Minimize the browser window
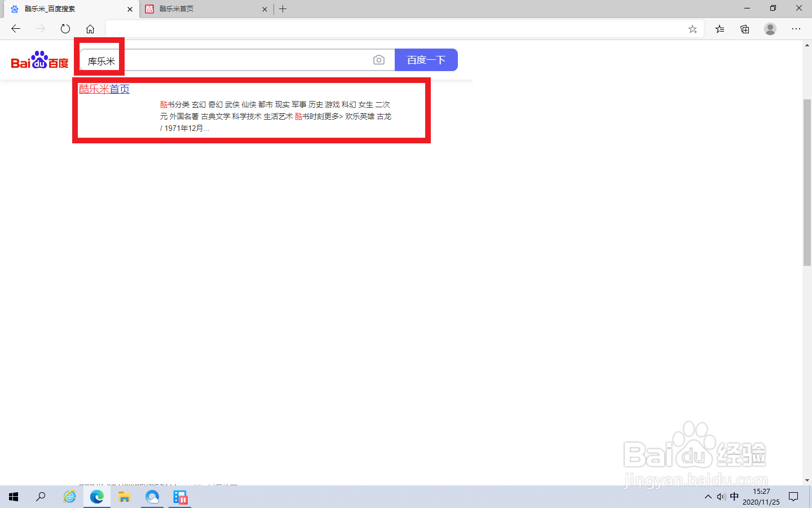This screenshot has height=508, width=812. tap(747, 8)
